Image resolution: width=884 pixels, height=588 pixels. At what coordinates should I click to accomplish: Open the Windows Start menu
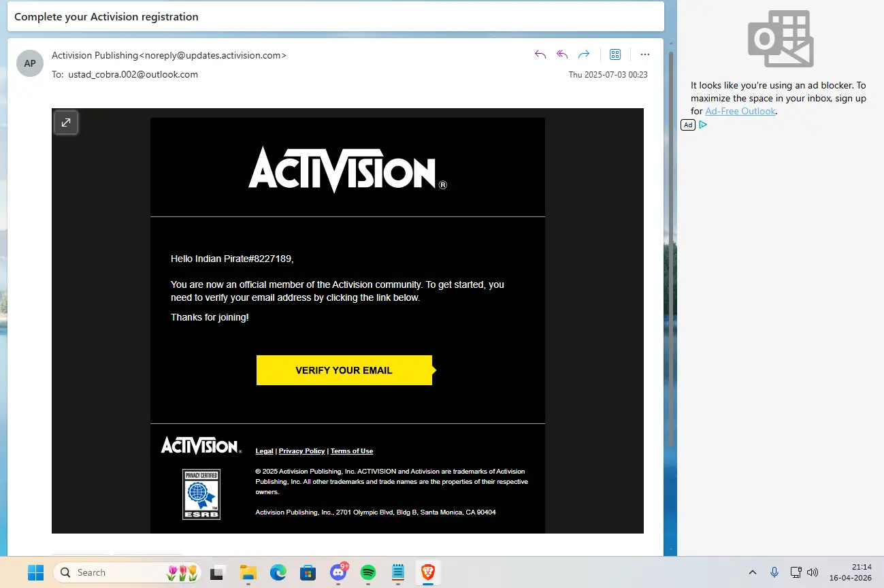click(35, 572)
